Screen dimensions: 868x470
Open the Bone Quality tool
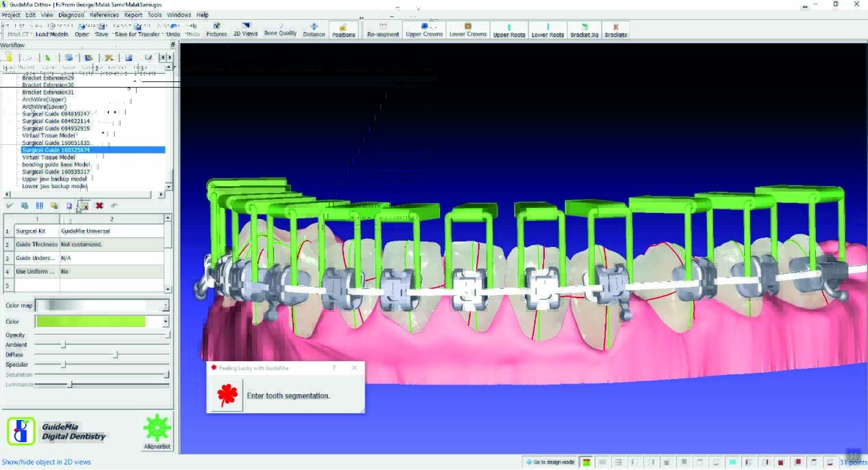tap(281, 30)
